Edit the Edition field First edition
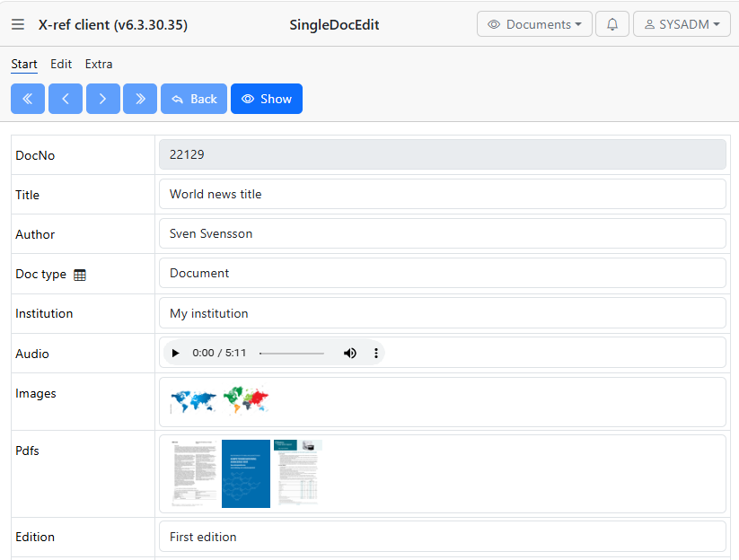 click(442, 537)
